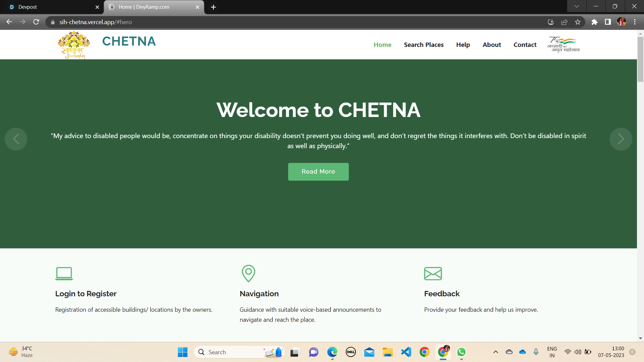644x362 pixels.
Task: Expand the tab search chevron
Action: 577,6
